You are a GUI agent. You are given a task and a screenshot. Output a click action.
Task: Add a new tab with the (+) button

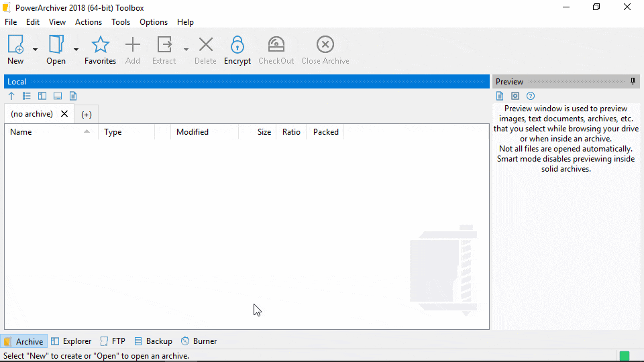87,115
